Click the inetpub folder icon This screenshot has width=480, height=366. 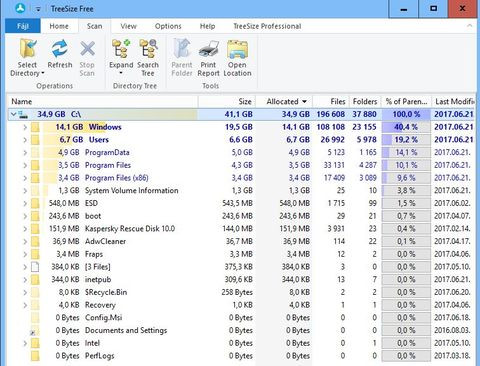coord(35,280)
